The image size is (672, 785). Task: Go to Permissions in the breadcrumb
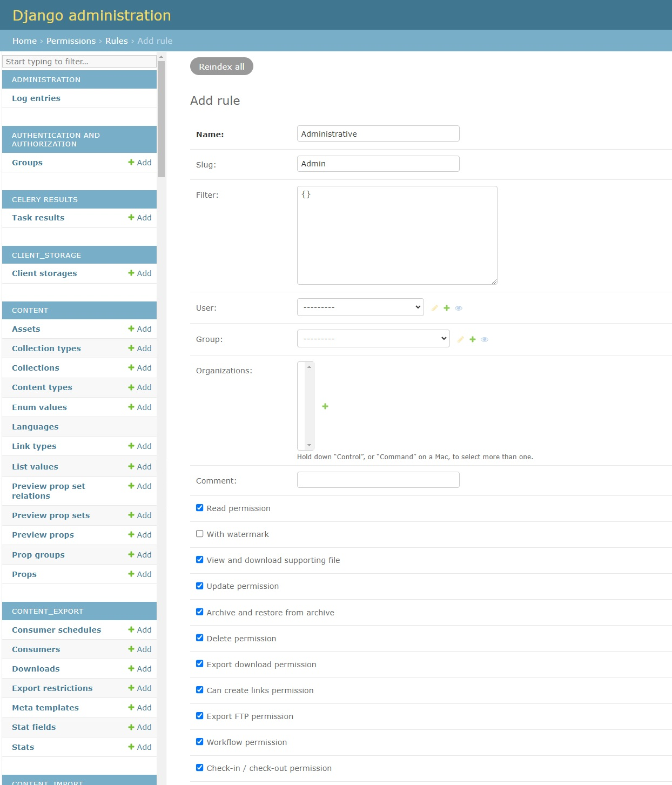coord(71,41)
